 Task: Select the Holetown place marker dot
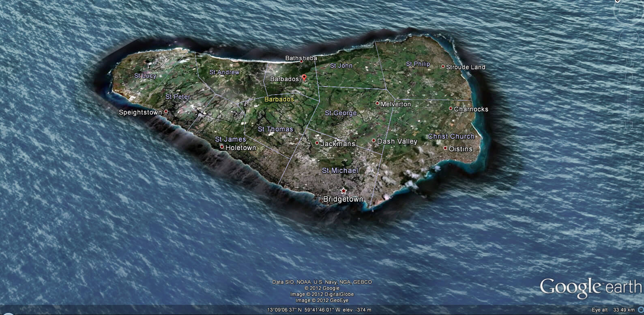coord(222,147)
